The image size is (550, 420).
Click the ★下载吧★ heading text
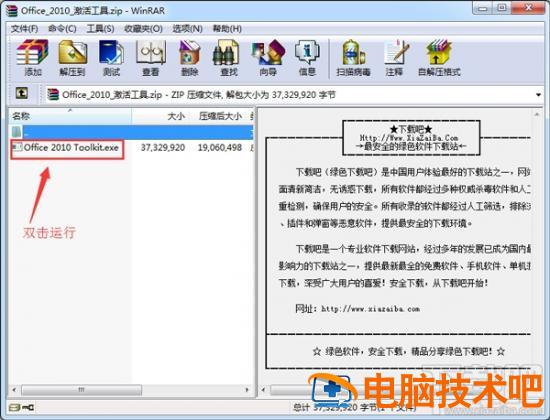coord(411,129)
